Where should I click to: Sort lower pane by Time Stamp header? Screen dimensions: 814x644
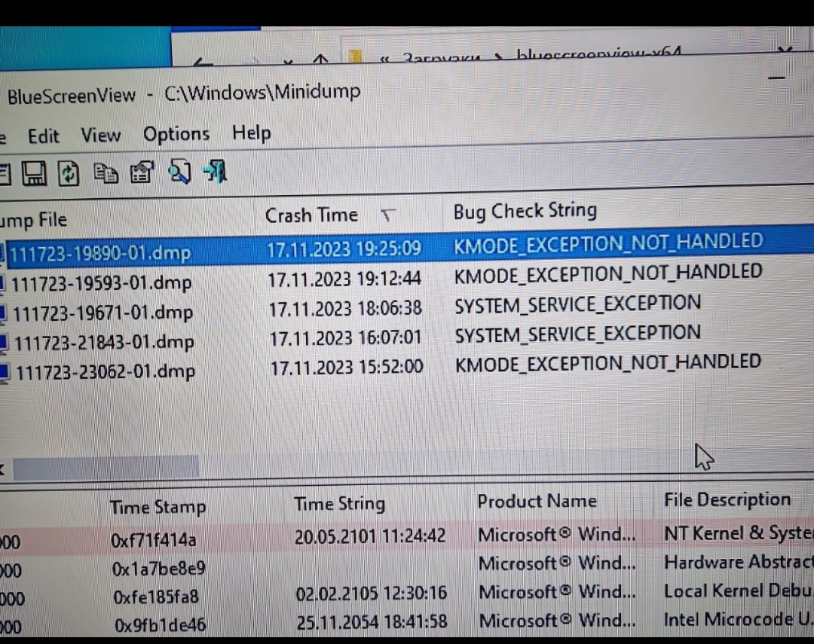(x=158, y=507)
